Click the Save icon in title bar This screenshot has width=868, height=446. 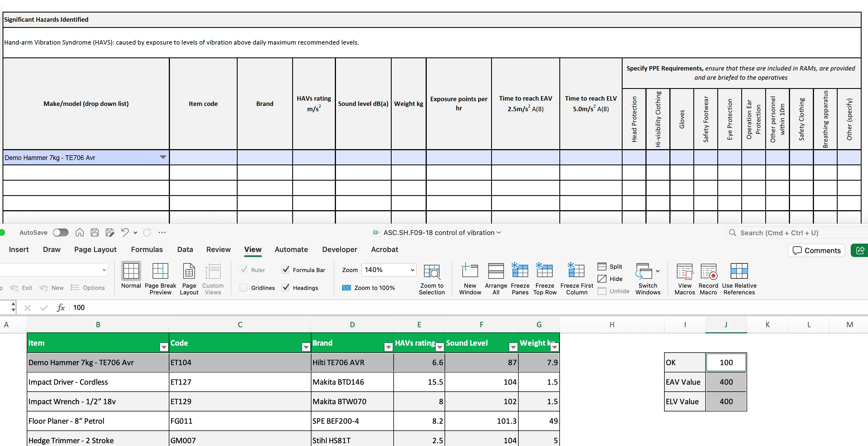click(95, 232)
